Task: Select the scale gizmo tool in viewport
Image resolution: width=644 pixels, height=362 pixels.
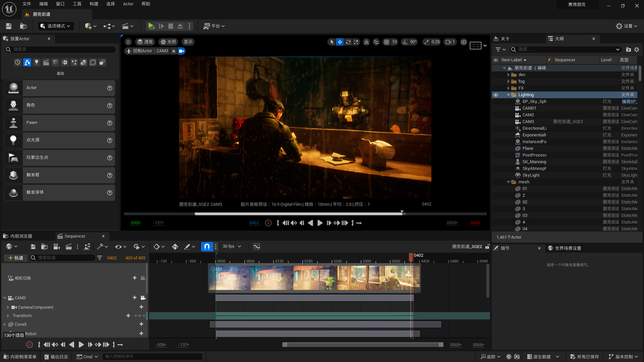Action: click(x=356, y=42)
